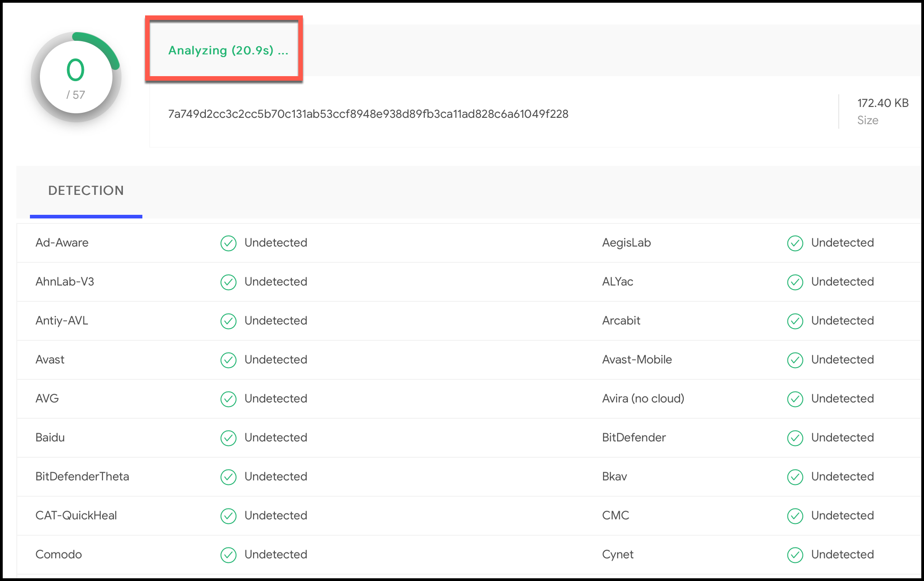This screenshot has width=924, height=581.
Task: Click the 0 / 57 detection score gauge
Action: tap(76, 77)
